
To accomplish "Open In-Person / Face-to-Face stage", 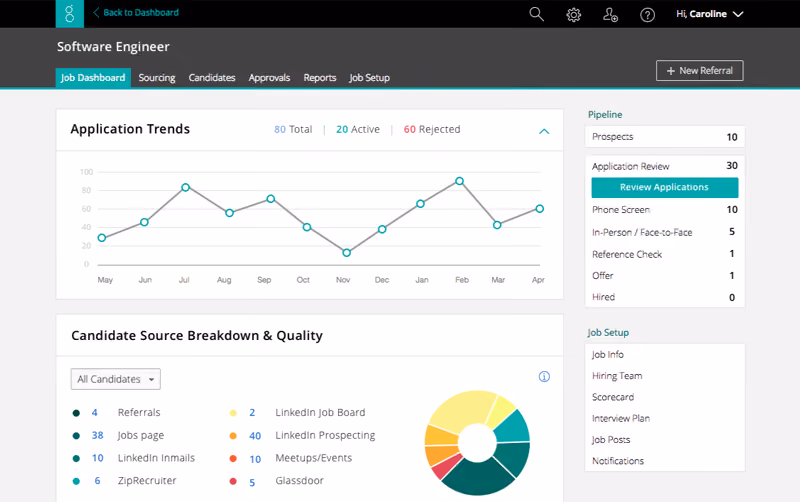I will 665,232.
